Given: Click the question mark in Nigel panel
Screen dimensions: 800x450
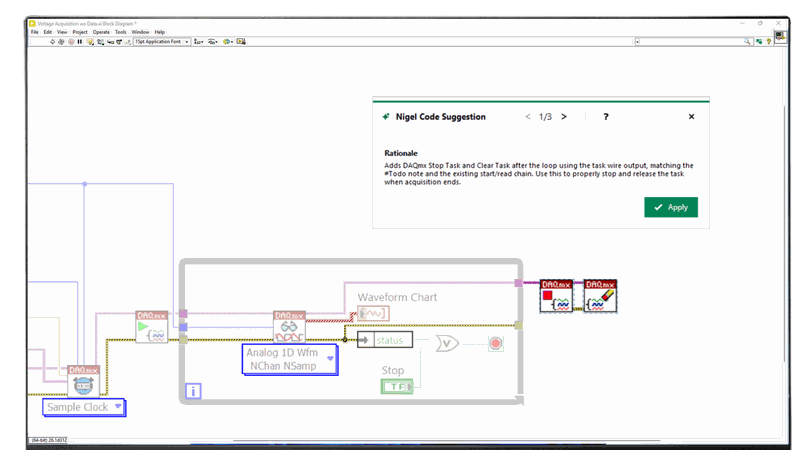Looking at the screenshot, I should 606,117.
